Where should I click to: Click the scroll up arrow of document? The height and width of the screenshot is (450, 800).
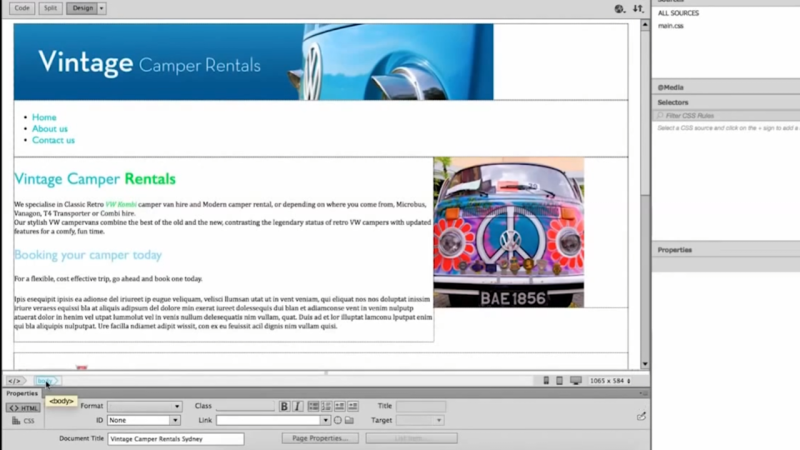click(x=645, y=24)
